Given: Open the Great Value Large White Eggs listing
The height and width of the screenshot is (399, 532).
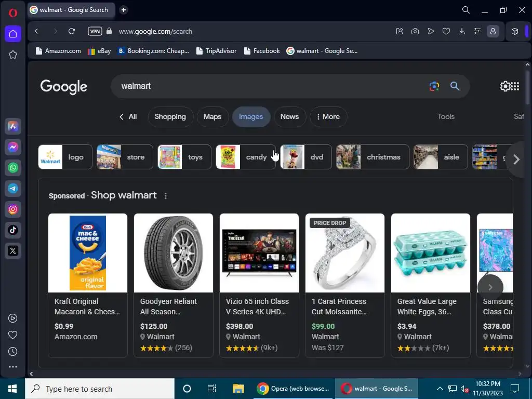Looking at the screenshot, I should (431, 285).
